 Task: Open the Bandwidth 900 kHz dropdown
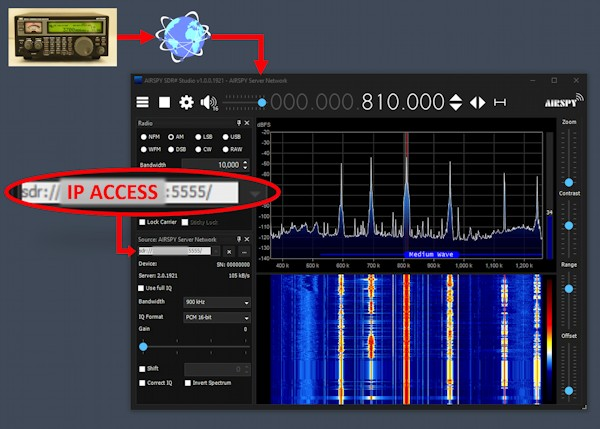point(216,302)
